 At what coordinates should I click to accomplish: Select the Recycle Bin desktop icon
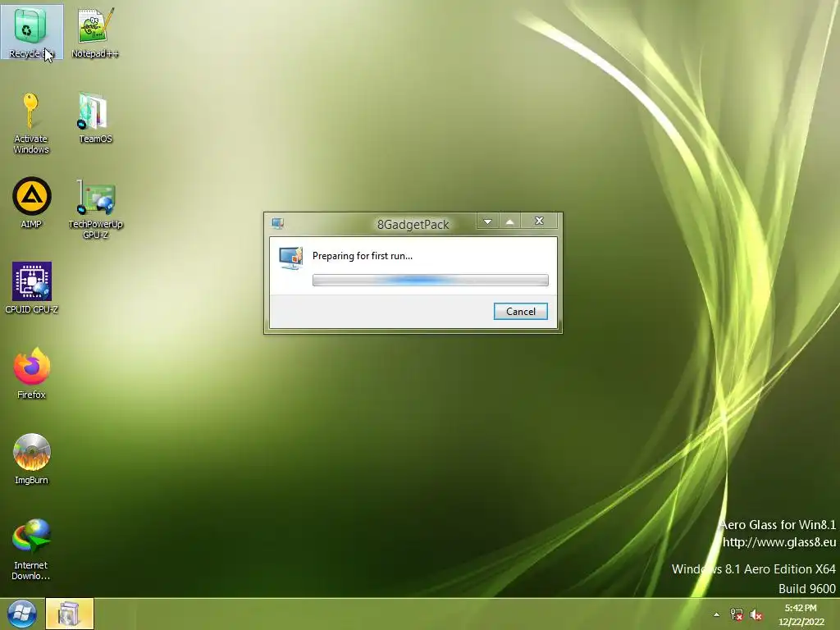(32, 32)
